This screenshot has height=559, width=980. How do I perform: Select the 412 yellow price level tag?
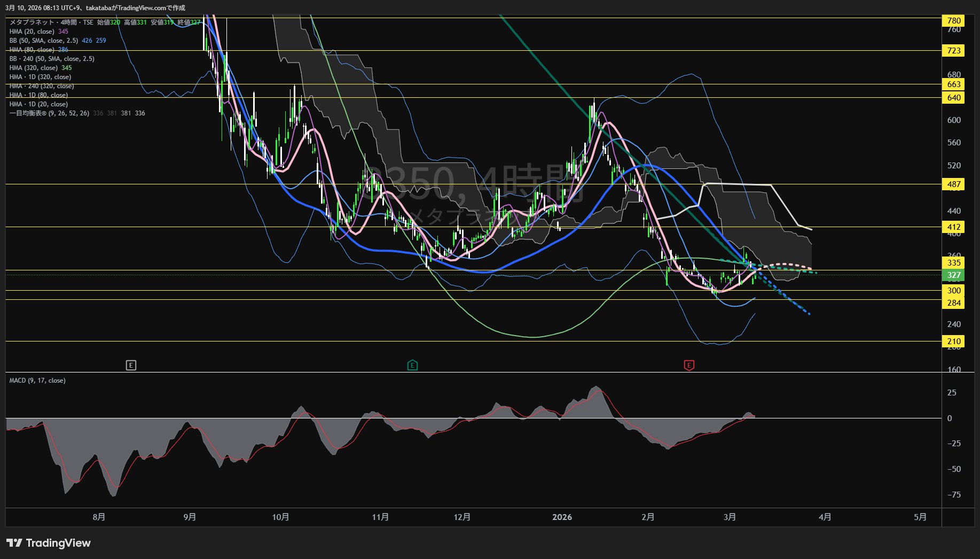point(954,227)
